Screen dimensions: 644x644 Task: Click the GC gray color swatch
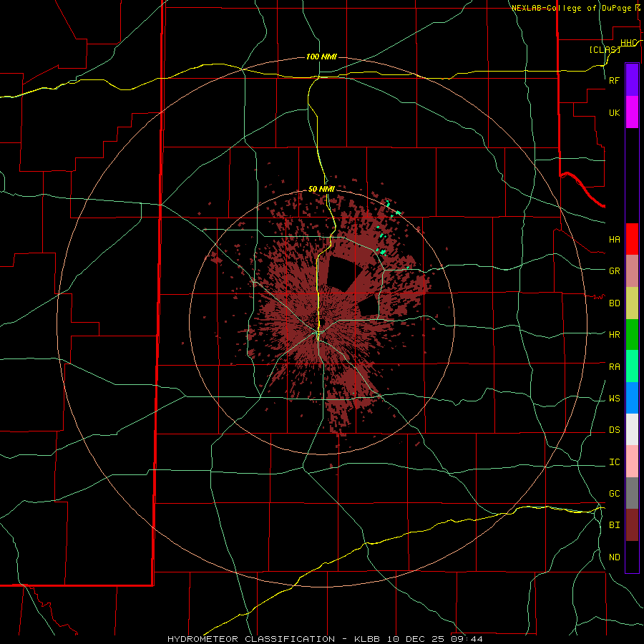click(632, 493)
